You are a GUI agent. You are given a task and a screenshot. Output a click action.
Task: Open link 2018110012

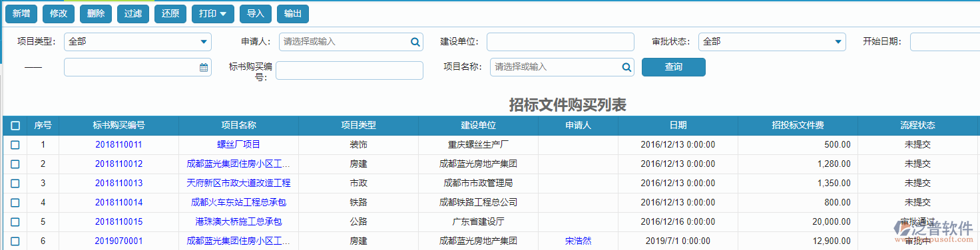[119, 164]
